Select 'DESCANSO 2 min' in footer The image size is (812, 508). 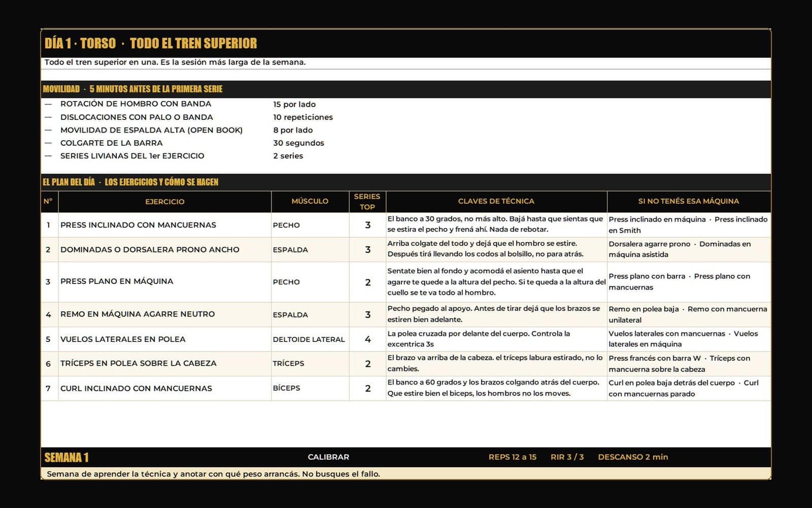(x=633, y=457)
